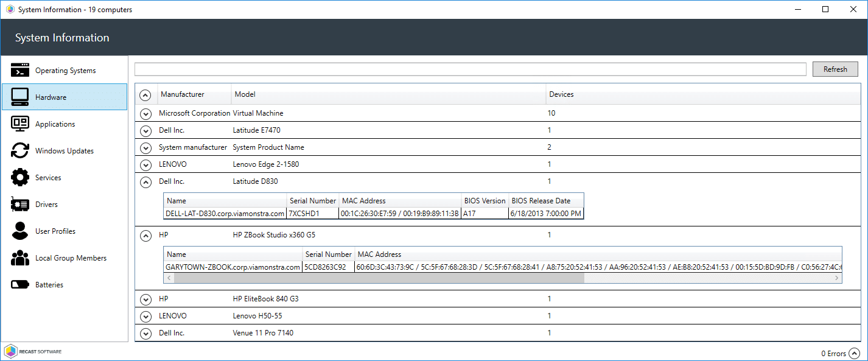Screen dimensions: 868x361
Task: Click the BIOS Version column header
Action: click(485, 200)
